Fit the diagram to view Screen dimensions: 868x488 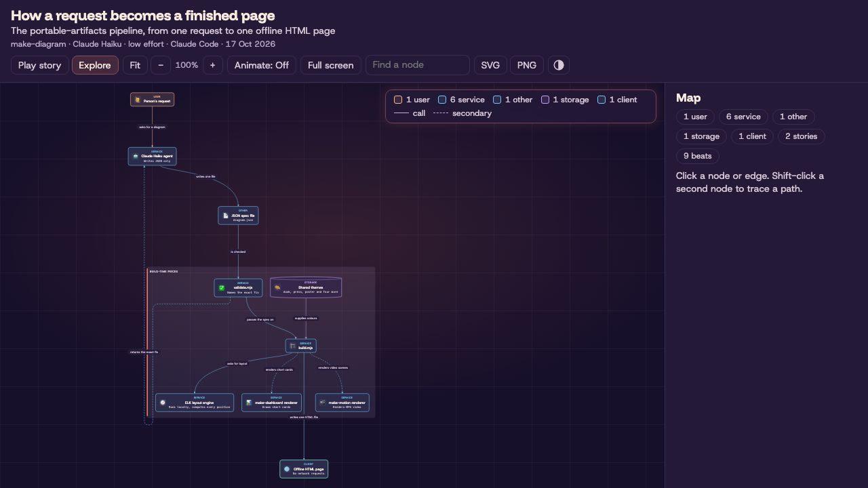pos(135,65)
